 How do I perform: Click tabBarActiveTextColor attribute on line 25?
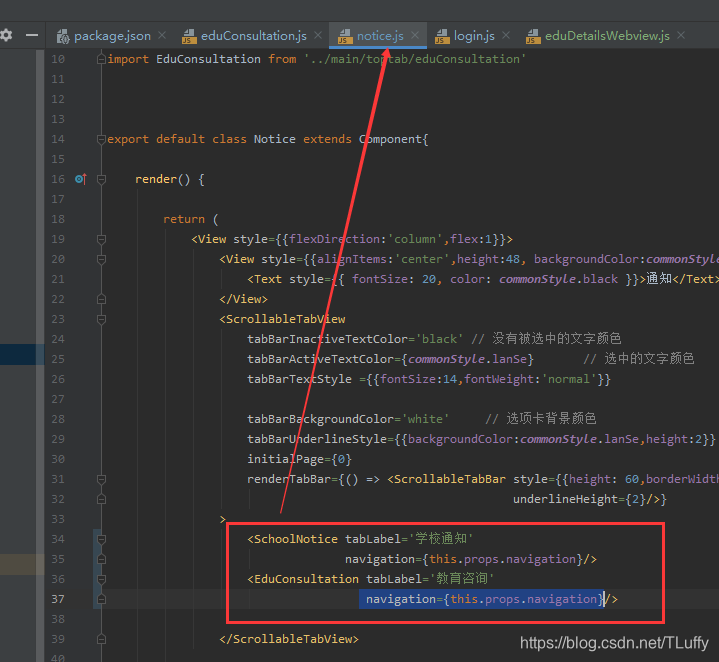[321, 359]
